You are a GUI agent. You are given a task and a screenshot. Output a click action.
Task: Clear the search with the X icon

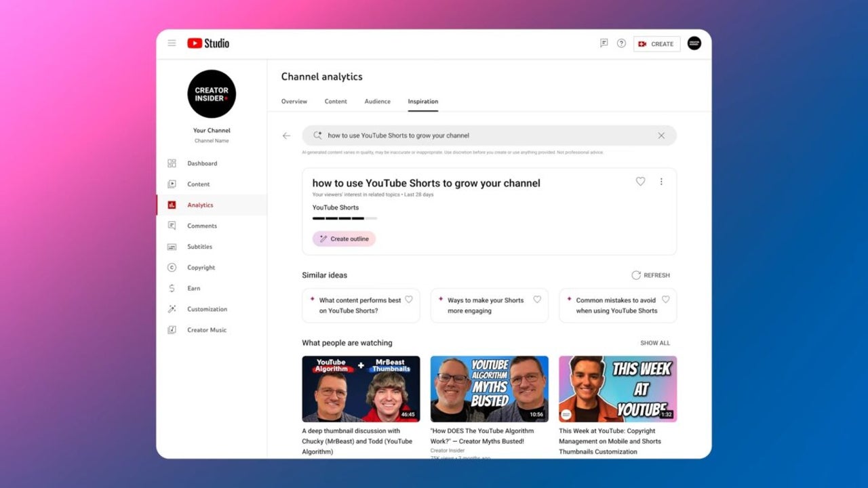(661, 136)
